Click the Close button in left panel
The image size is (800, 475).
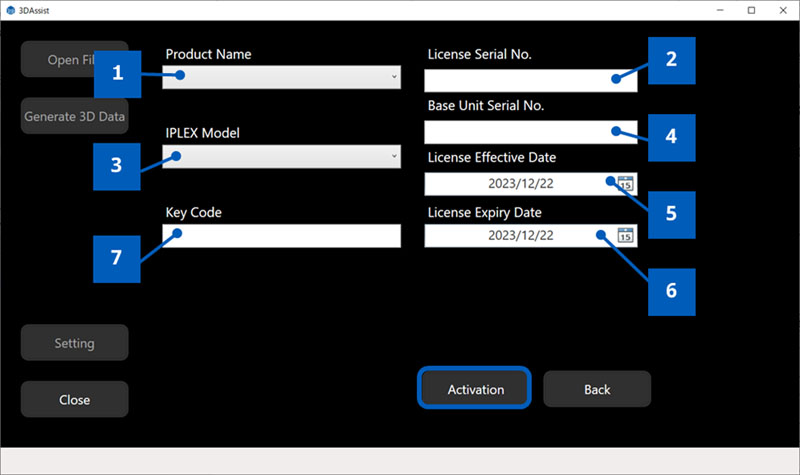click(x=74, y=399)
